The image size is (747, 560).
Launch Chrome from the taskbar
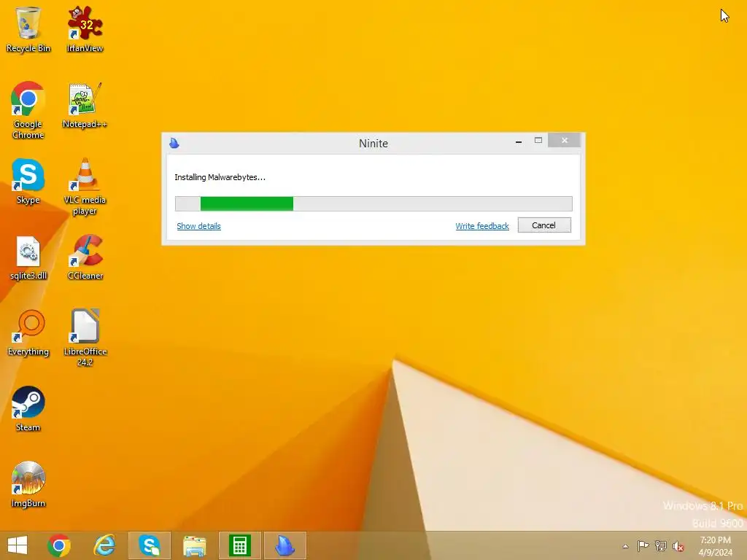[59, 545]
